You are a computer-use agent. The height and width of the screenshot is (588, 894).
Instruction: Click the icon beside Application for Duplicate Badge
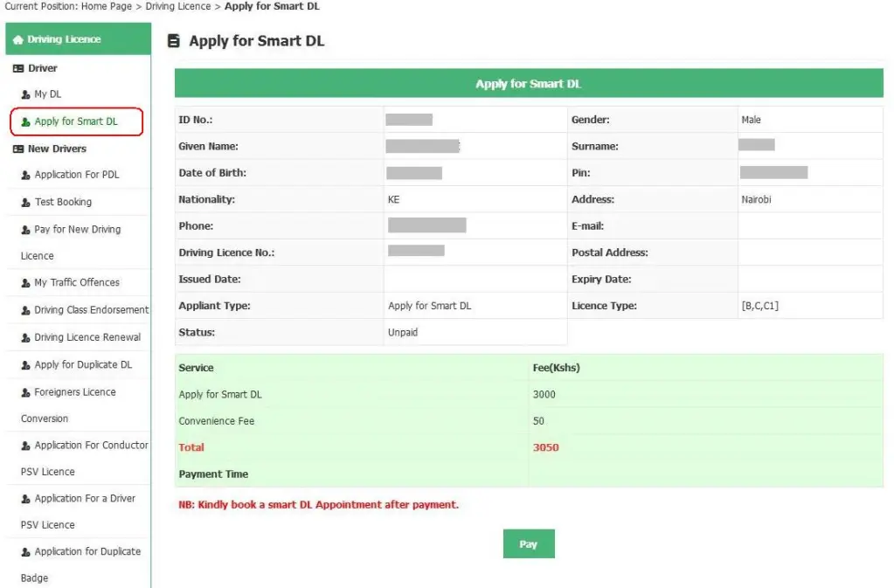[x=25, y=552]
